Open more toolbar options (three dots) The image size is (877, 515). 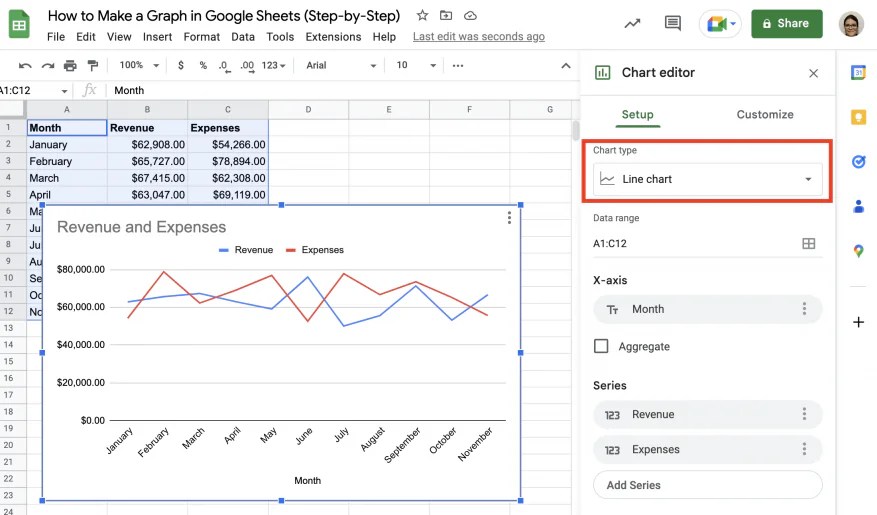pyautogui.click(x=458, y=65)
